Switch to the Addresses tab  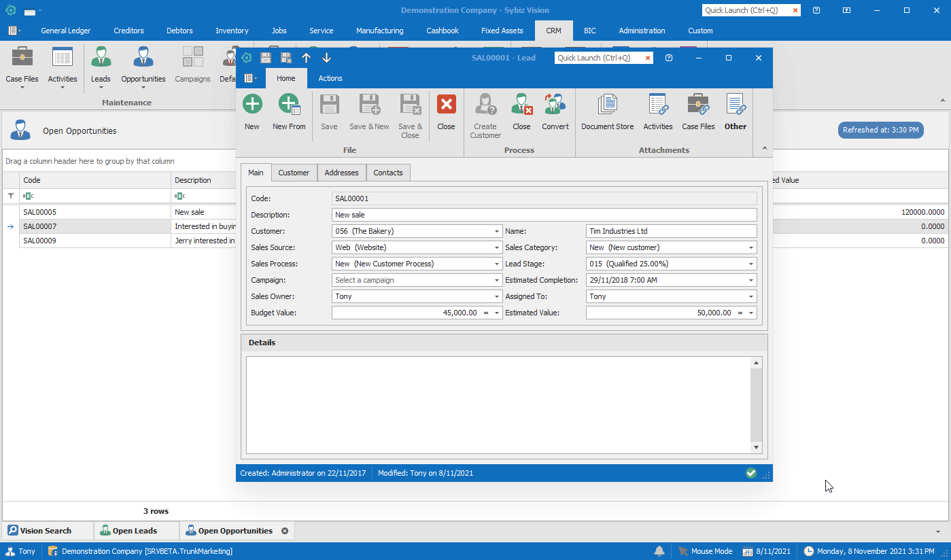[341, 173]
